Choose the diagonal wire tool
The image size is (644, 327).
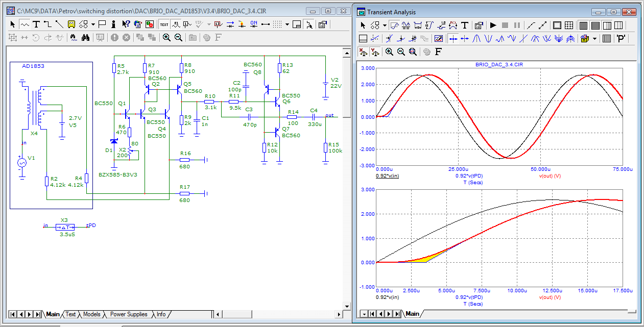(59, 24)
